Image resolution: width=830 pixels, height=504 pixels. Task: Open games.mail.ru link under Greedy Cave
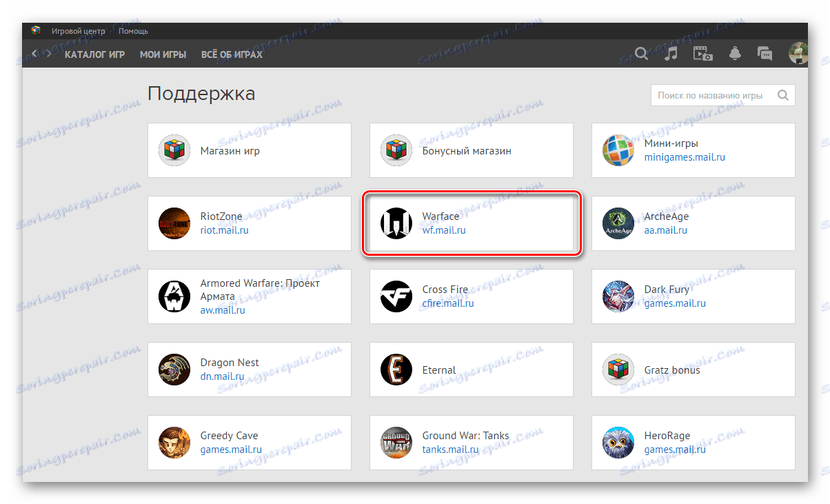(231, 450)
